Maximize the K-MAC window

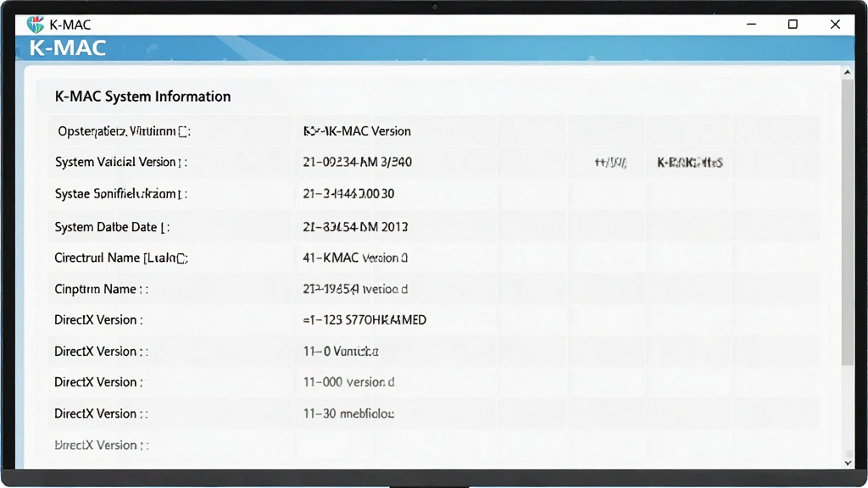pyautogui.click(x=793, y=25)
